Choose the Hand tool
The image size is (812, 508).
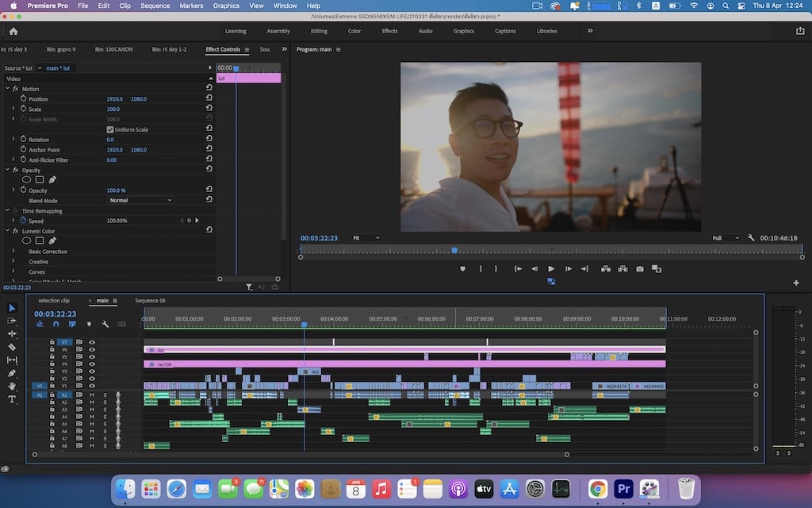(12, 387)
